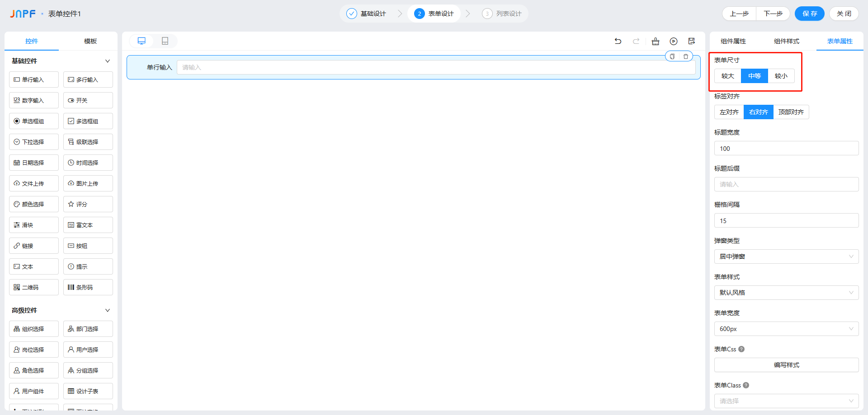Click the 关闭 button
The width and height of the screenshot is (868, 415).
click(844, 14)
